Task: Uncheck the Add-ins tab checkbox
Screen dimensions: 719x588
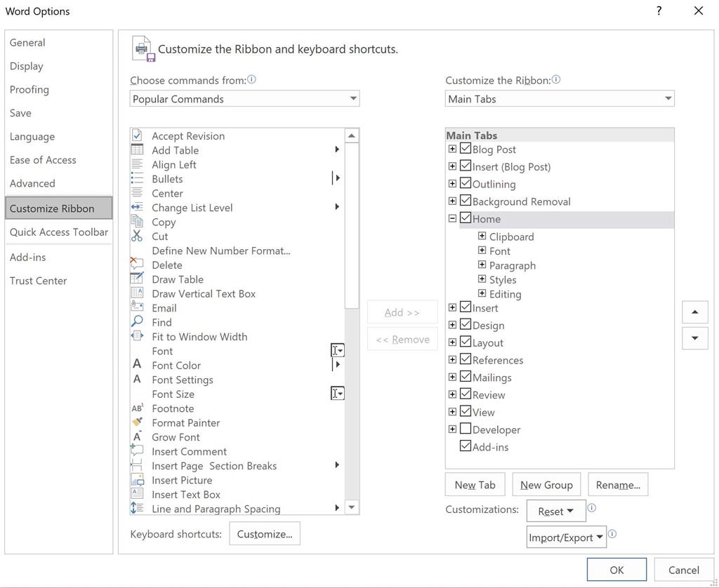Action: (x=466, y=446)
